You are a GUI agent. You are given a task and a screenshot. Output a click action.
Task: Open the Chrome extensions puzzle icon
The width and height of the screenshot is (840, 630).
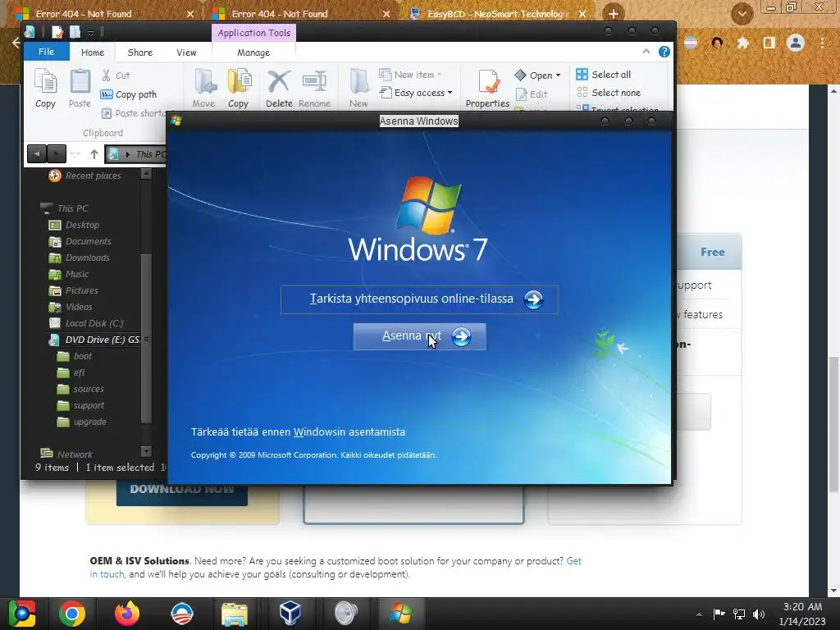click(742, 43)
